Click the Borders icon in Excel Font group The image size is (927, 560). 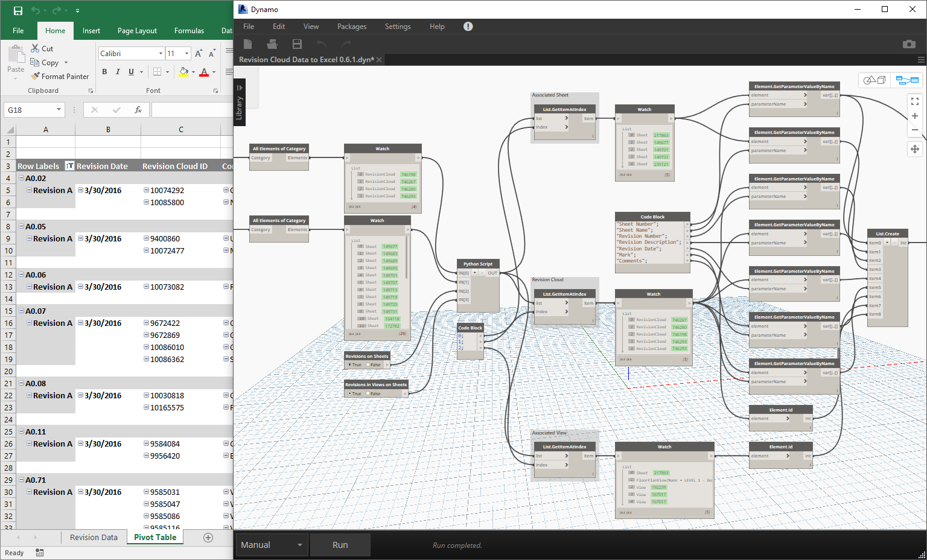tap(157, 72)
